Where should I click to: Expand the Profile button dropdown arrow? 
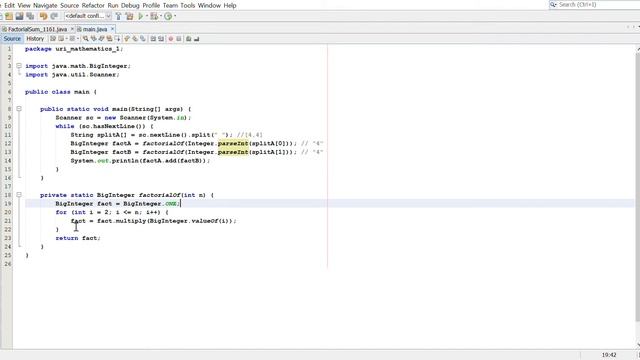tap(175, 16)
